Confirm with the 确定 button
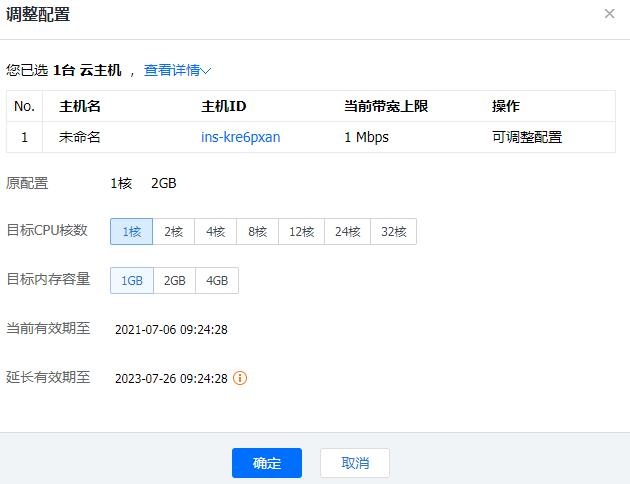Image resolution: width=630 pixels, height=484 pixels. point(267,463)
